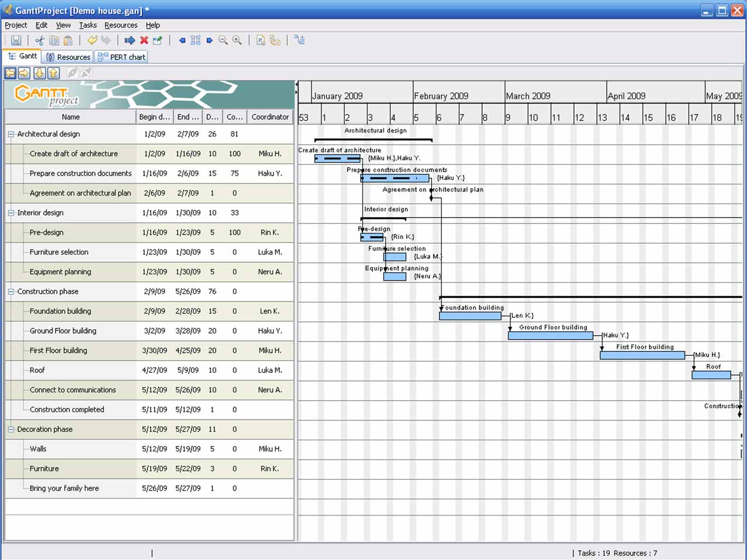Select the Furniture selection chart bar
Viewport: 747px width, 560px height.
coord(395,257)
